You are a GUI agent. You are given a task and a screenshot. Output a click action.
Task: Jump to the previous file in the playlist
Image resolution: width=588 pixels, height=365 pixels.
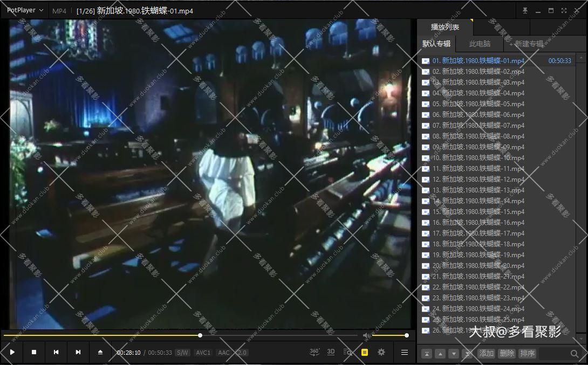point(56,352)
